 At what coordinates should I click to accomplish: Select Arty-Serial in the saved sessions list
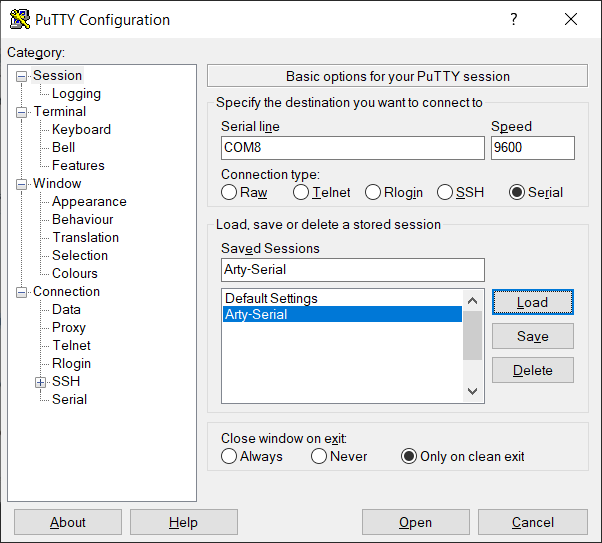[342, 314]
